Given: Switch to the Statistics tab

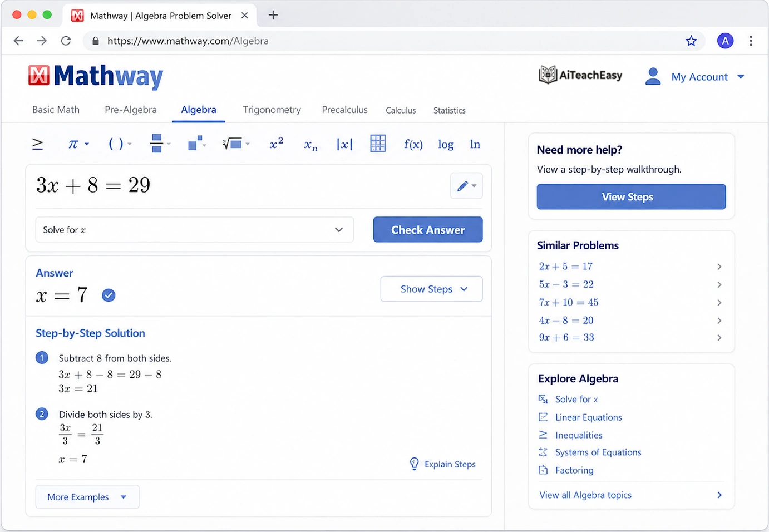Looking at the screenshot, I should tap(450, 110).
